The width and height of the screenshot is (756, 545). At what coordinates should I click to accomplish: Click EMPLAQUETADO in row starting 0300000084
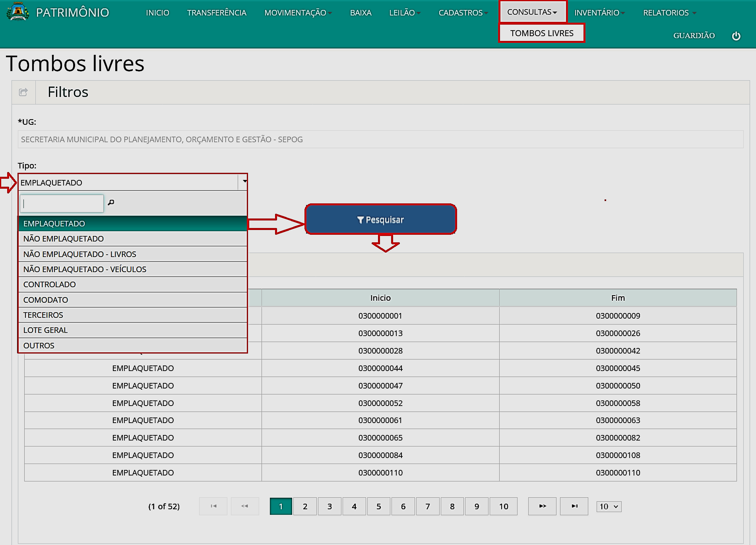(143, 455)
